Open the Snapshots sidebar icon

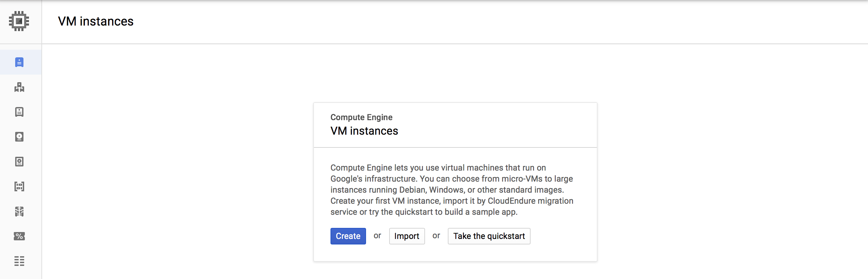click(x=19, y=162)
